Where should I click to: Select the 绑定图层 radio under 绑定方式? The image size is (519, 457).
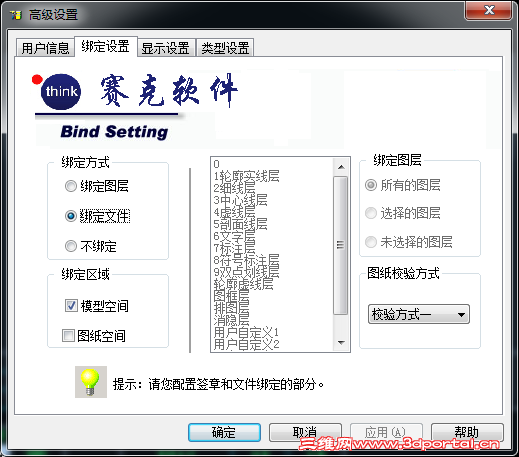(x=97, y=186)
